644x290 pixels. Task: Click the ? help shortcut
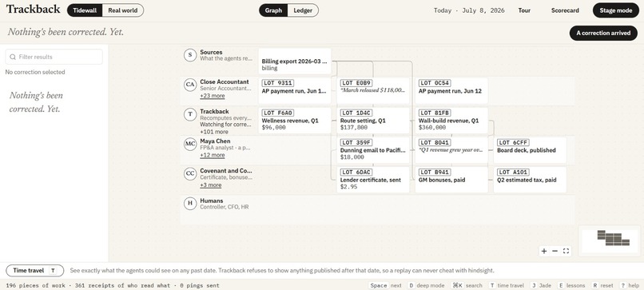(x=629, y=285)
